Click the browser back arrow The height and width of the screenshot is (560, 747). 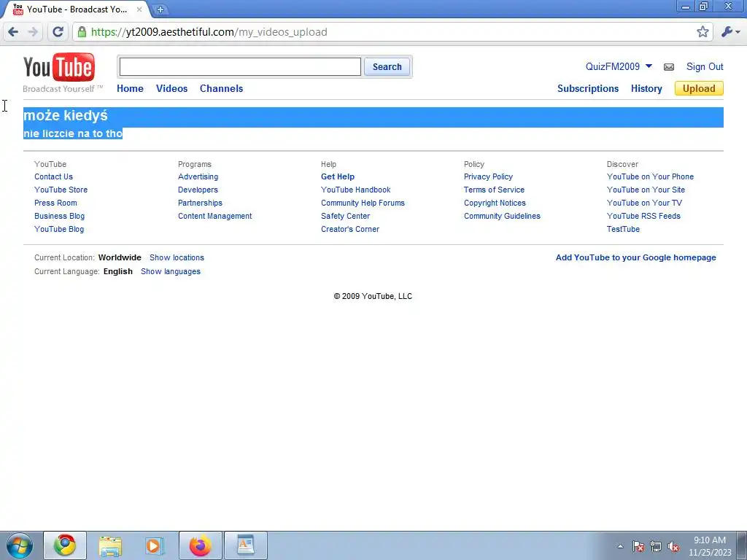(13, 32)
